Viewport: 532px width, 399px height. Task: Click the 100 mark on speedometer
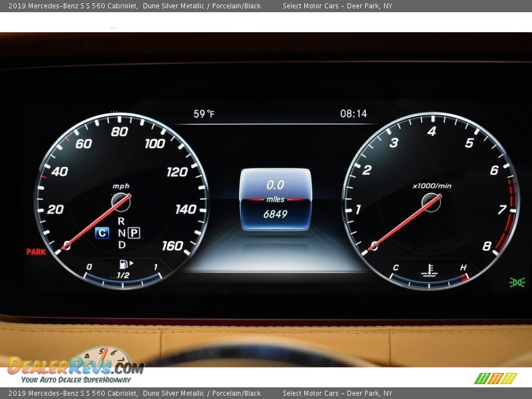(x=155, y=144)
